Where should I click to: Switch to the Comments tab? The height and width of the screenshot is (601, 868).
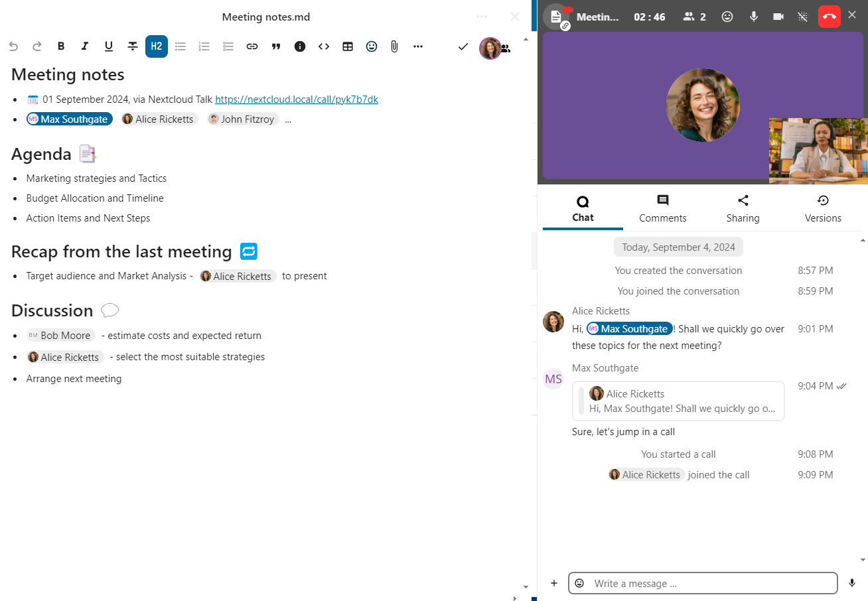[662, 209]
